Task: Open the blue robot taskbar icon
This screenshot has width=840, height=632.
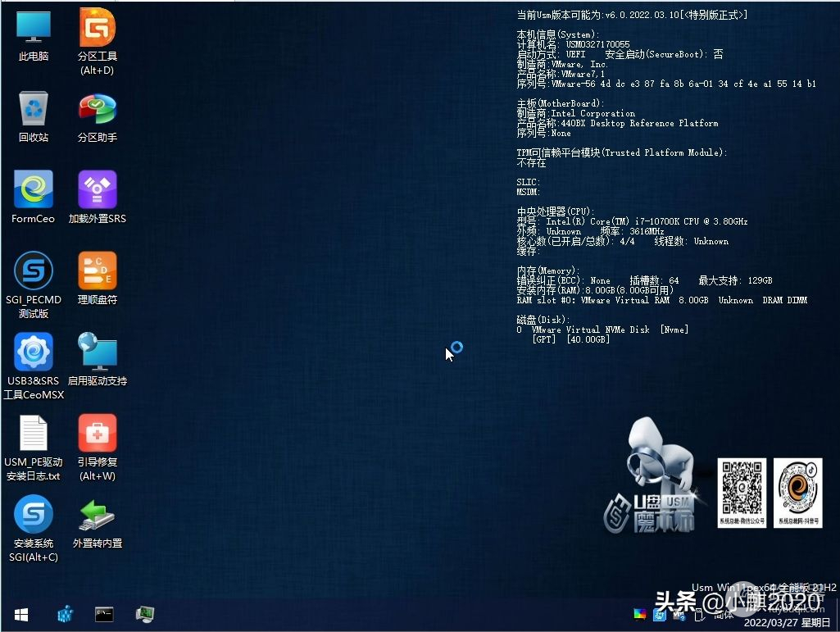Action: [66, 614]
